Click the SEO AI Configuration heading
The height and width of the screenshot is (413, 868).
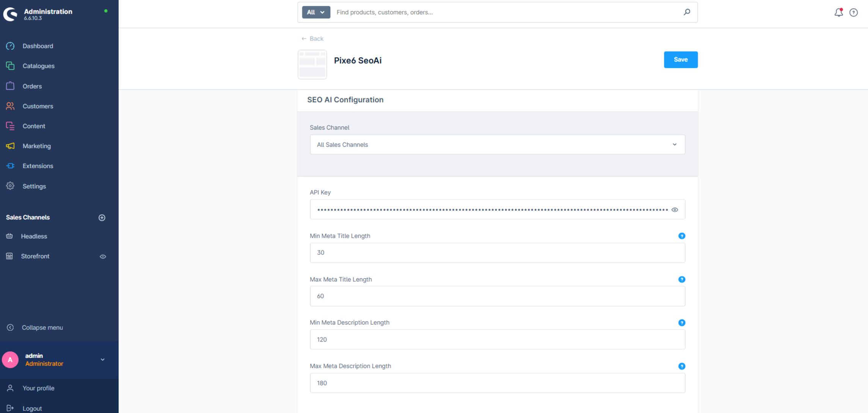tap(345, 100)
